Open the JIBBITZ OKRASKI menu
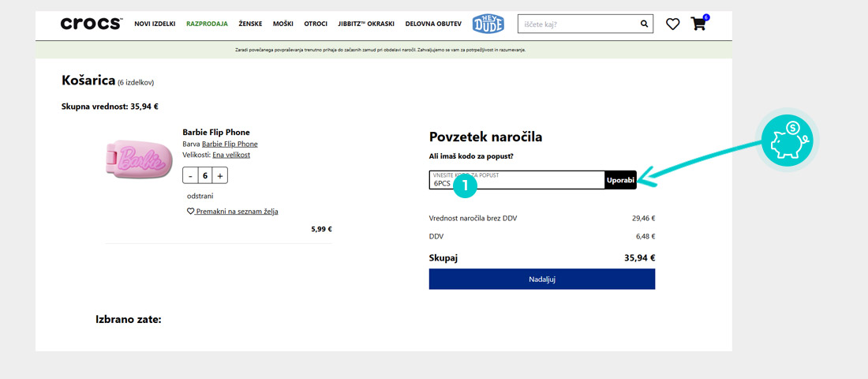This screenshot has width=868, height=379. (x=366, y=24)
